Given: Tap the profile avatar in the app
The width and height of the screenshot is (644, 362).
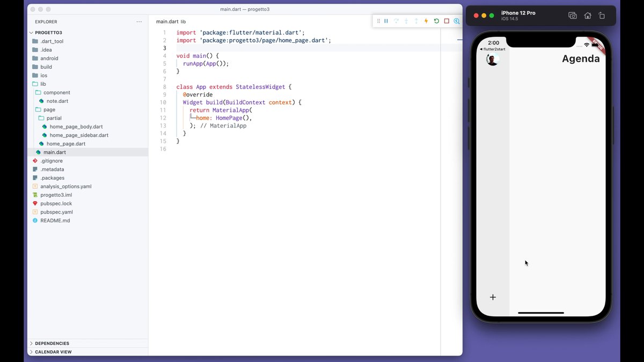Looking at the screenshot, I should (493, 59).
